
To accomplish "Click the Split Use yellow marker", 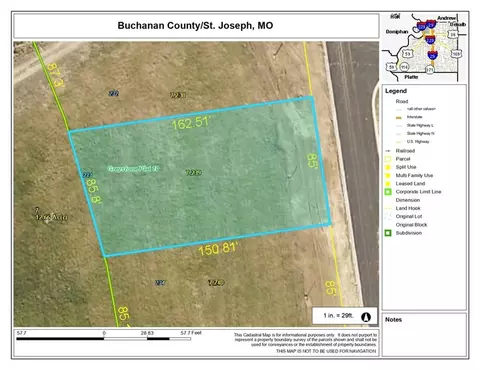I will coord(388,167).
